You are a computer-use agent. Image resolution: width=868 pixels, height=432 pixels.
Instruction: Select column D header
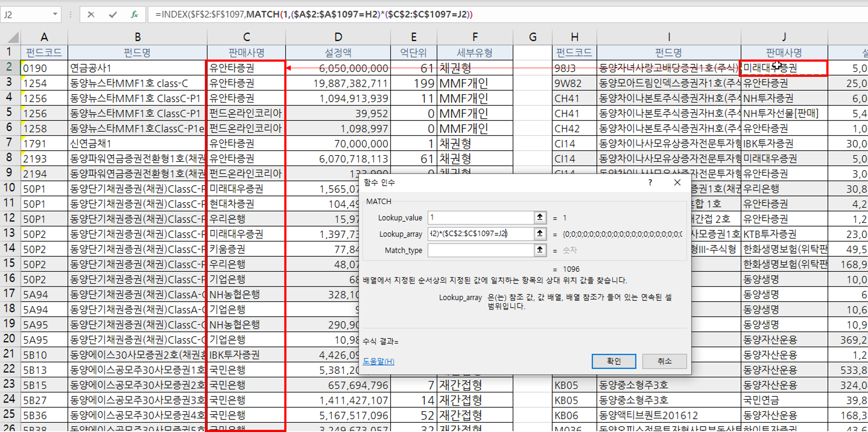click(338, 37)
